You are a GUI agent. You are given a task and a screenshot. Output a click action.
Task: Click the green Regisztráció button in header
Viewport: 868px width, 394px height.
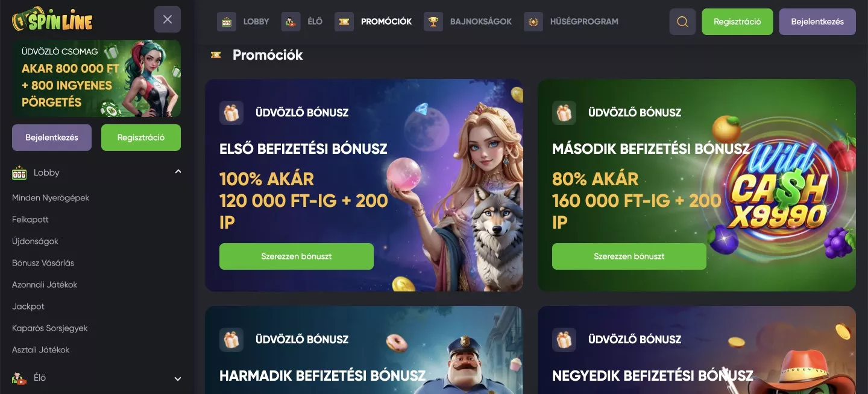point(737,22)
